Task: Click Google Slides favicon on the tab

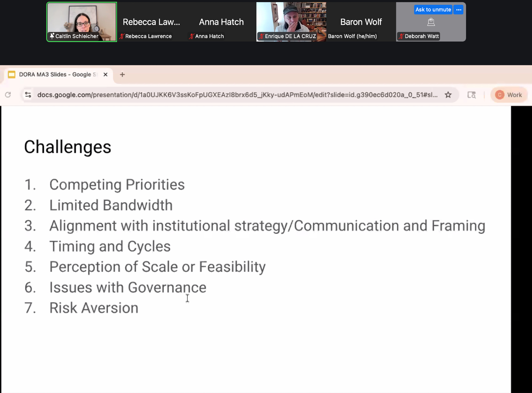Action: (12, 75)
